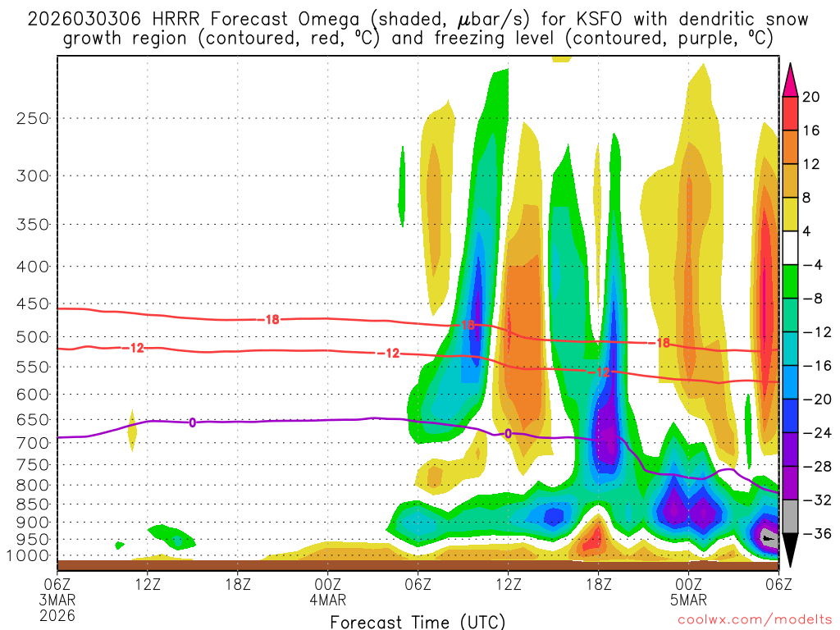Click the 00Z 4MAR time axis label
This screenshot has width=840, height=630.
coord(328,591)
